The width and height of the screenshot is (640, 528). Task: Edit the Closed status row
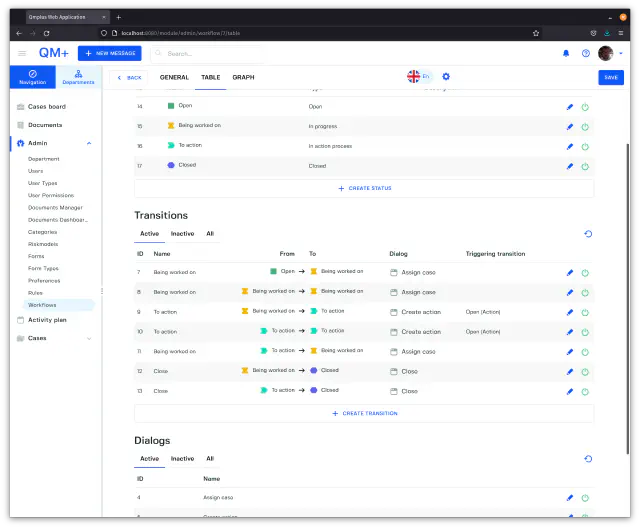coord(570,166)
